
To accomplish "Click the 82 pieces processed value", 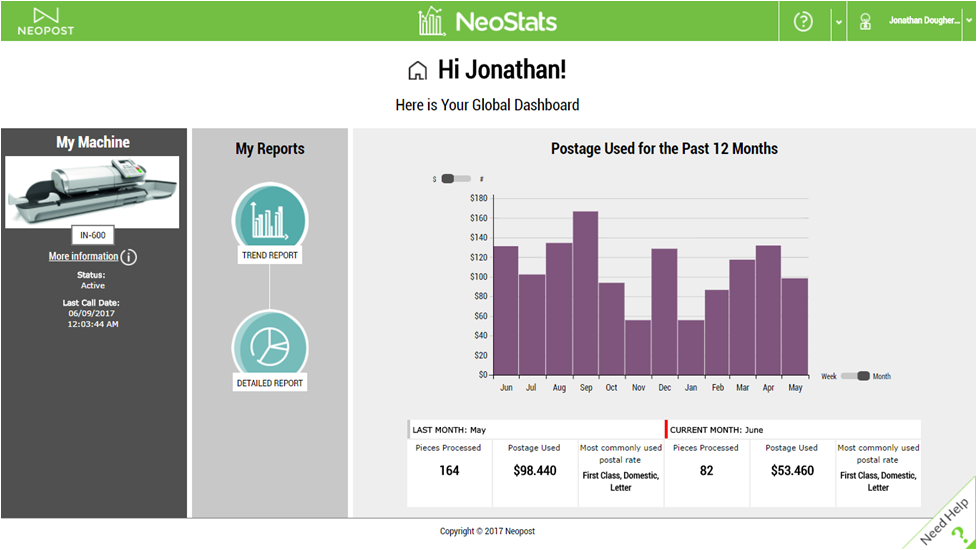I will (x=706, y=471).
